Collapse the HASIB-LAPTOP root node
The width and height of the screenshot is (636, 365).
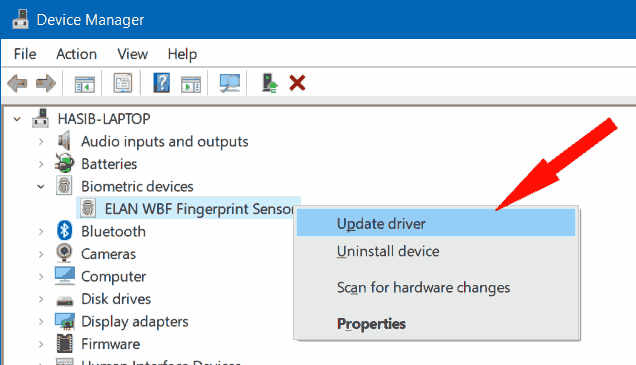[x=17, y=119]
